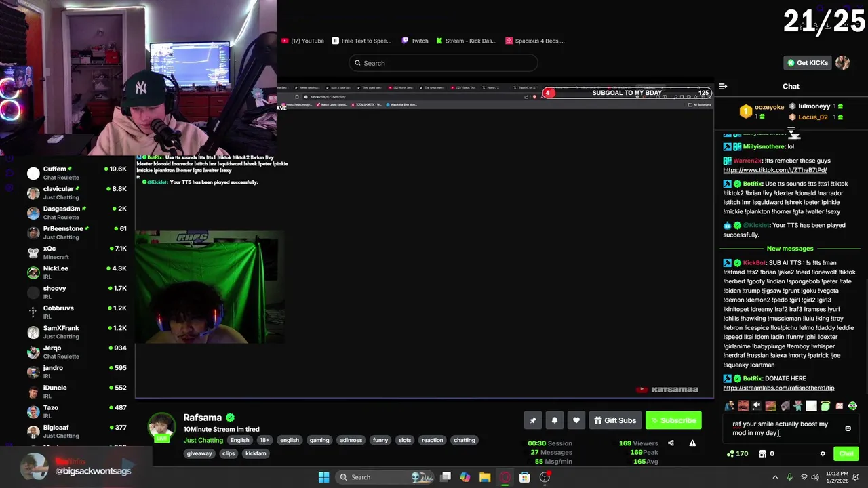Select the giveaway tag
The image size is (868, 488).
(199, 453)
